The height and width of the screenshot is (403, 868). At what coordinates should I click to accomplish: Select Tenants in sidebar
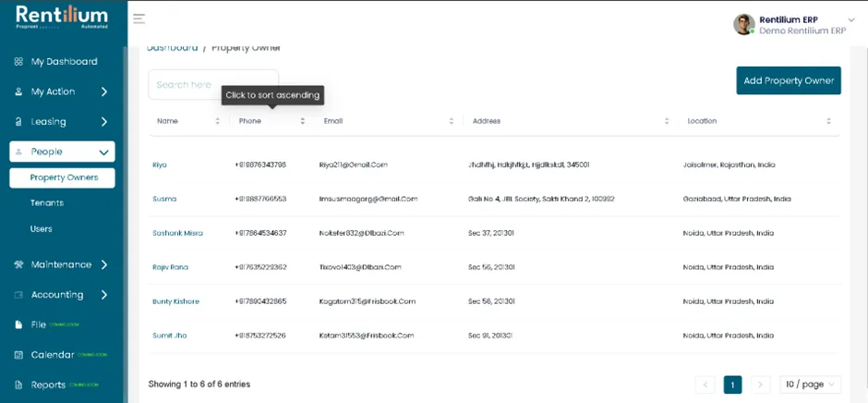tap(47, 202)
